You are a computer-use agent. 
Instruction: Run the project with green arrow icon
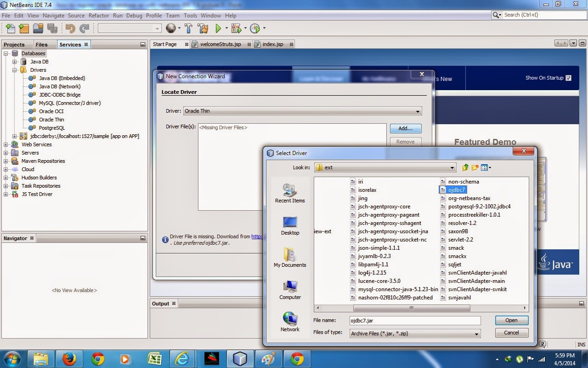[219, 29]
